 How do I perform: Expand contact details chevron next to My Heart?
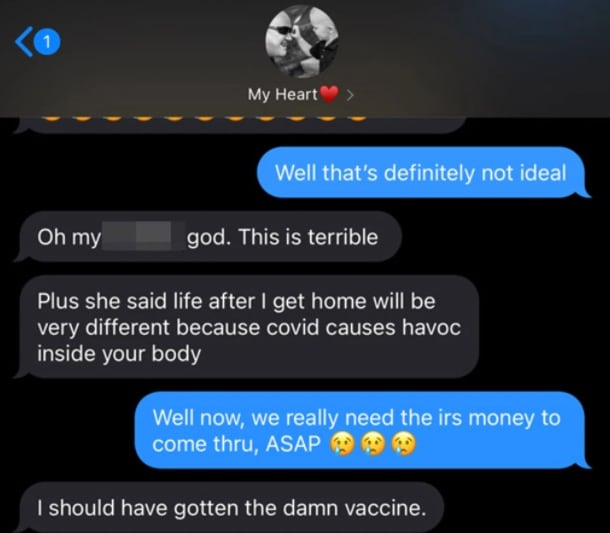(350, 95)
